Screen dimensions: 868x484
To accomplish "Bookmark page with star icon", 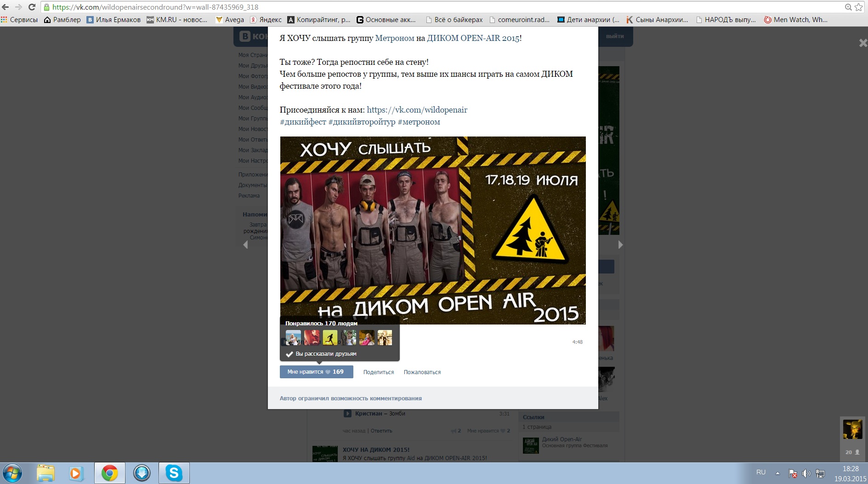I will [858, 7].
